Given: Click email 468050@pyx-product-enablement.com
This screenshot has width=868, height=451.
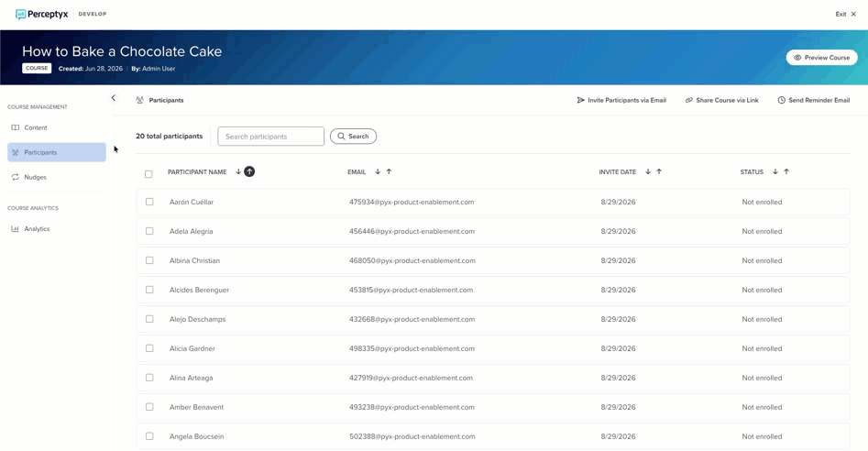Looking at the screenshot, I should coord(412,260).
